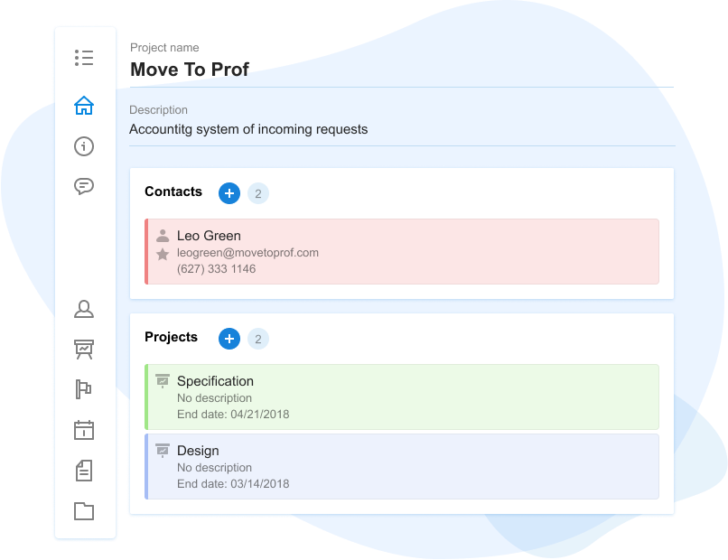
Task: Open the chat messages icon in sidebar
Action: pyautogui.click(x=84, y=186)
